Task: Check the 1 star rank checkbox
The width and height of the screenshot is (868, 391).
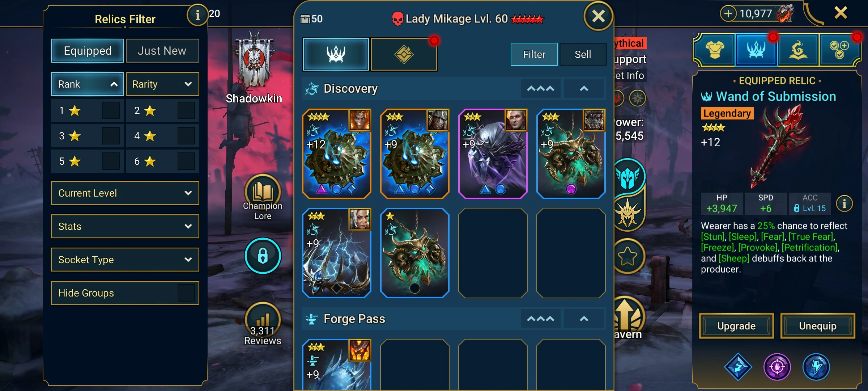Action: point(111,110)
